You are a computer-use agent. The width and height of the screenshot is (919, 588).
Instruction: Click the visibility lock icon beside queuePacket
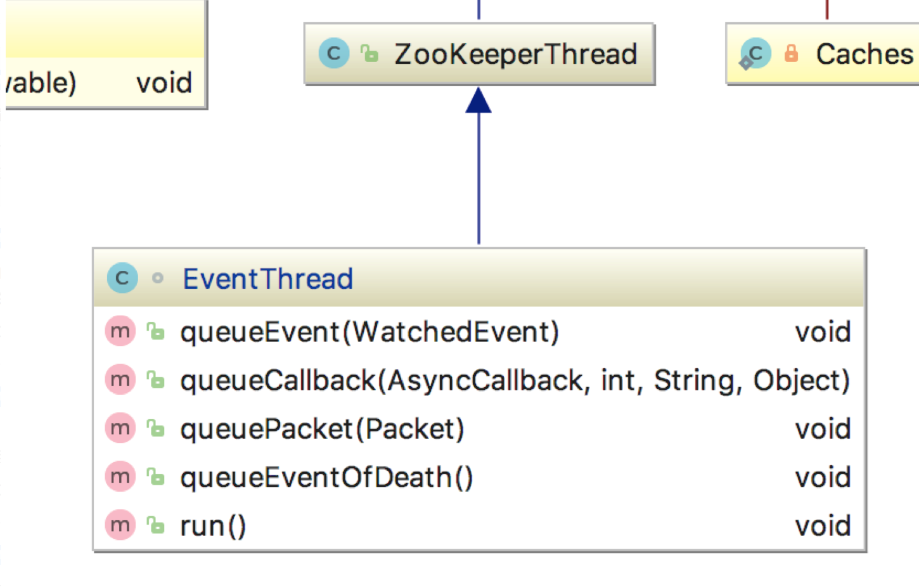pos(156,428)
